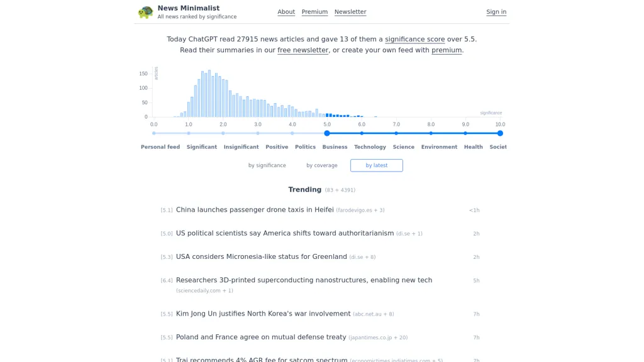Click the japantimes.co.jp + 20 sources label
Screen dimensions: 644x362
(378, 337)
